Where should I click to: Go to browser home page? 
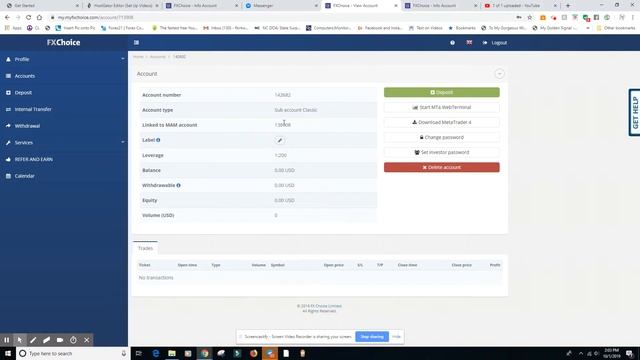39,18
